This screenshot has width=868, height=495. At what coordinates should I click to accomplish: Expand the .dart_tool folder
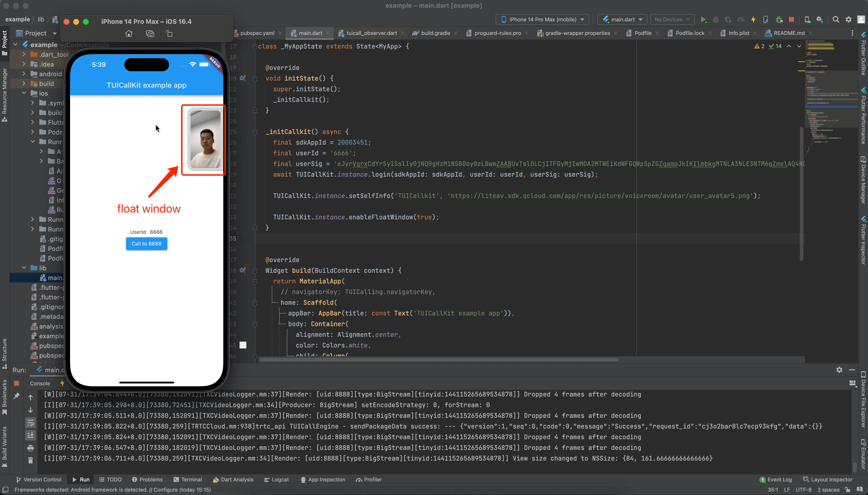pyautogui.click(x=24, y=54)
